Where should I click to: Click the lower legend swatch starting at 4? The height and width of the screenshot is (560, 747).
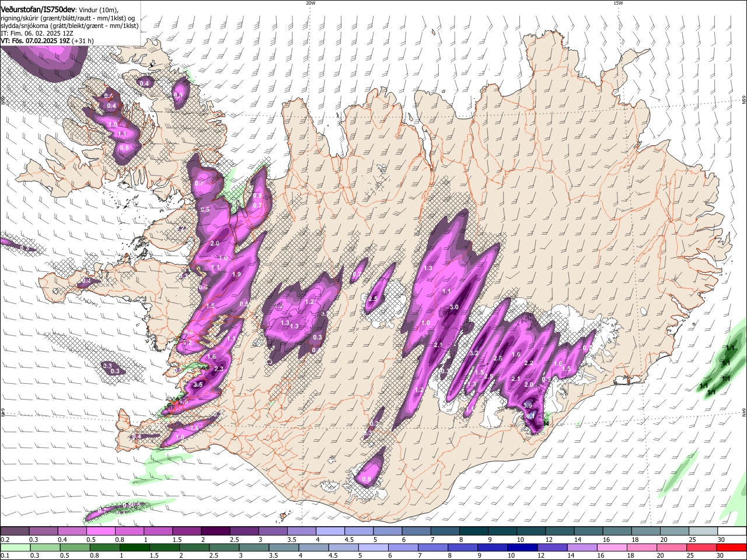pyautogui.click(x=313, y=547)
